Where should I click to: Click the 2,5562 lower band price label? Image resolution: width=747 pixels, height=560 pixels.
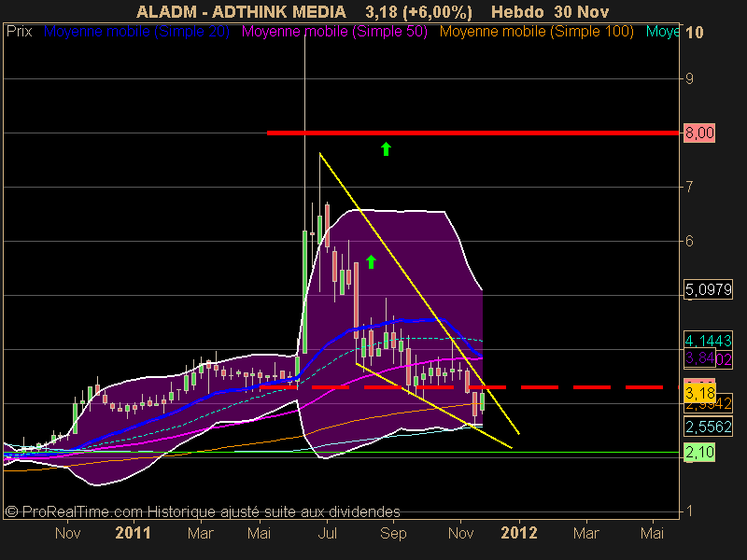coord(708,427)
